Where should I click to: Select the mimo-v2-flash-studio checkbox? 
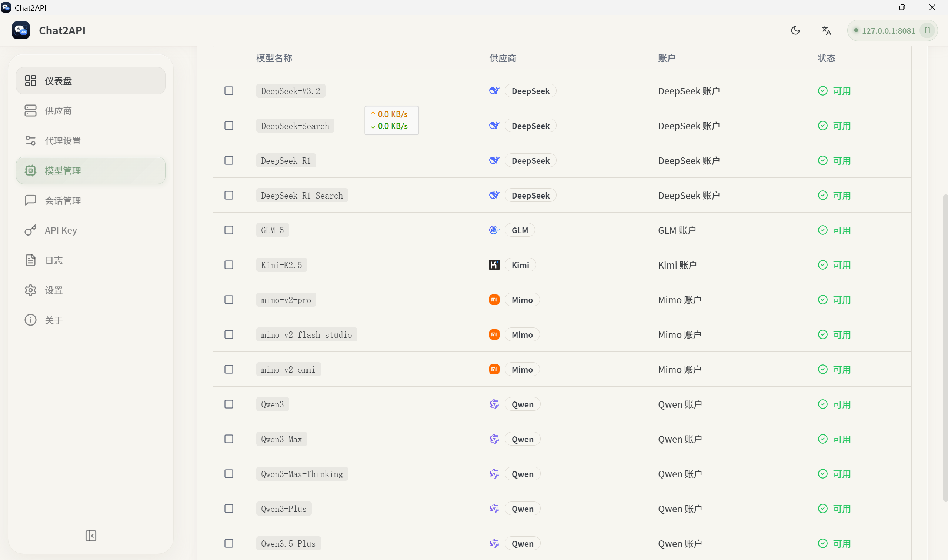point(229,334)
